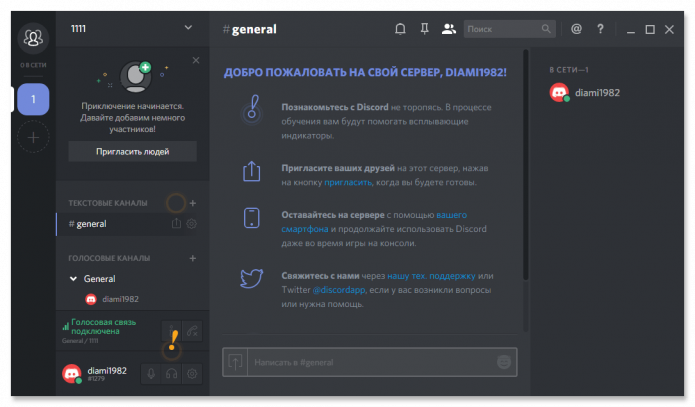Click the smartphone welcome icon
The image size is (695, 407).
coord(251,218)
